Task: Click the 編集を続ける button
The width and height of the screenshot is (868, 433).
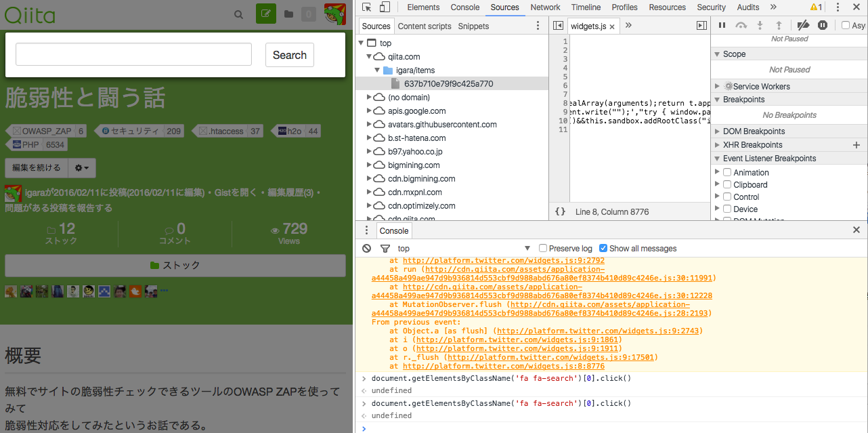Action: 37,167
